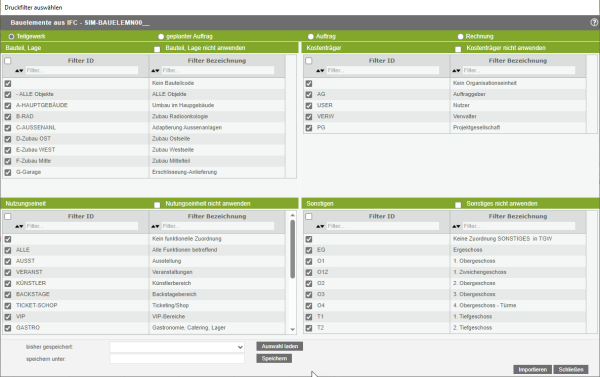Screen dimensions: 600x377
Task: Uncheck the KÜNSTLER row checkbox
Action: pos(8,284)
